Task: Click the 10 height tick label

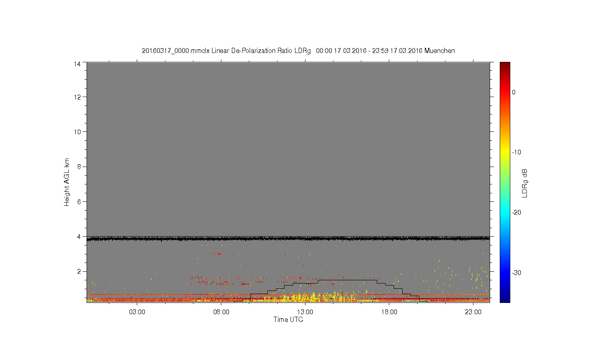Action: pyautogui.click(x=77, y=132)
